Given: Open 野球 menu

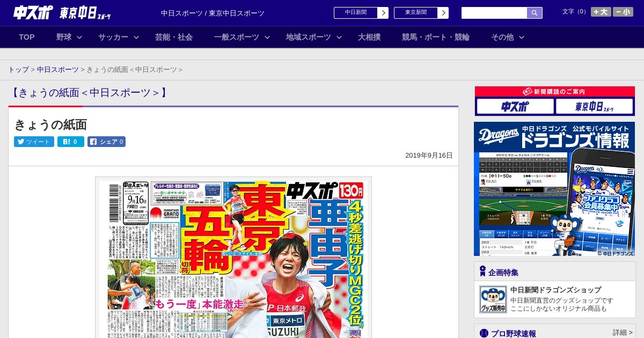Looking at the screenshot, I should click(x=64, y=37).
